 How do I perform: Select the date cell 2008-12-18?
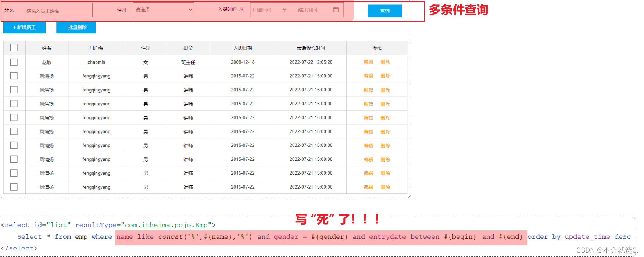pyautogui.click(x=243, y=62)
